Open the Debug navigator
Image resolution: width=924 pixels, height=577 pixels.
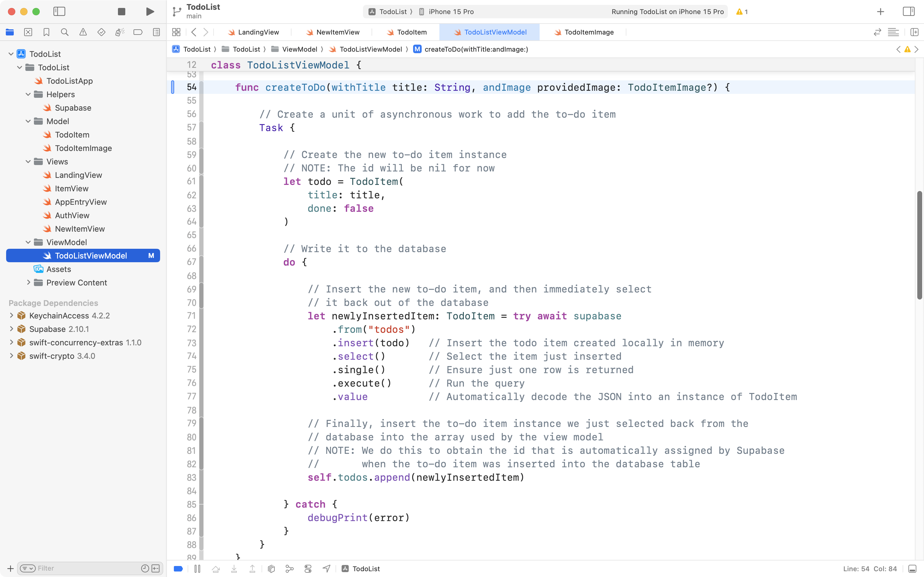coord(119,32)
